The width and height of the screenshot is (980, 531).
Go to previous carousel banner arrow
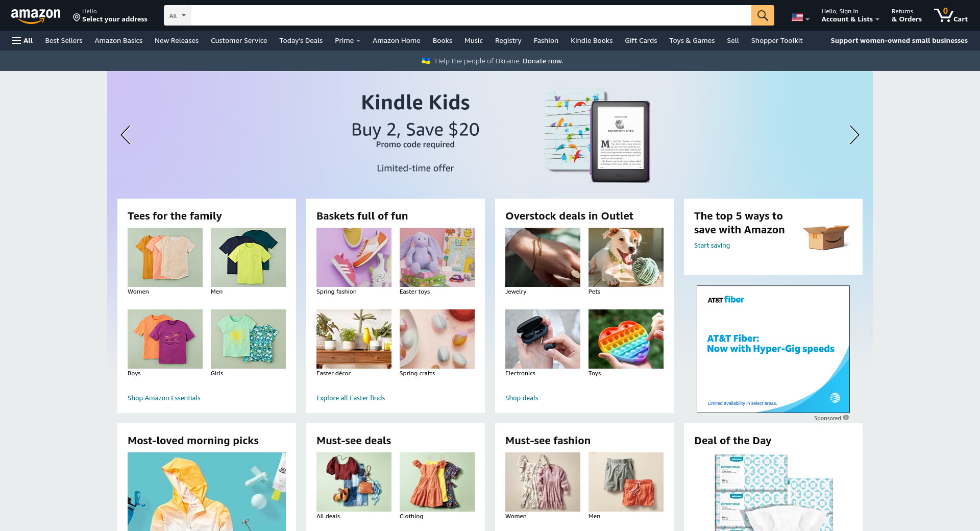click(126, 135)
